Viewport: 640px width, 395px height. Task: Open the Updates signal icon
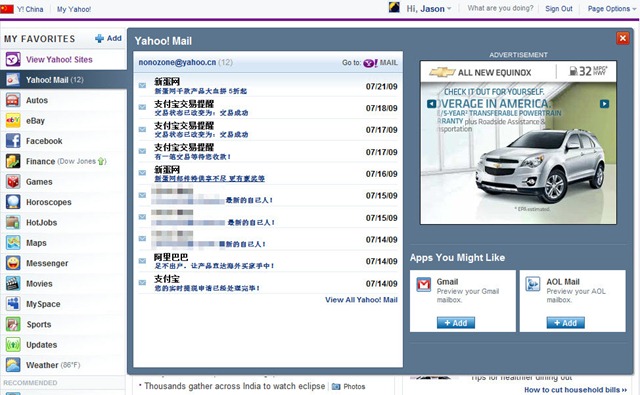click(x=13, y=345)
